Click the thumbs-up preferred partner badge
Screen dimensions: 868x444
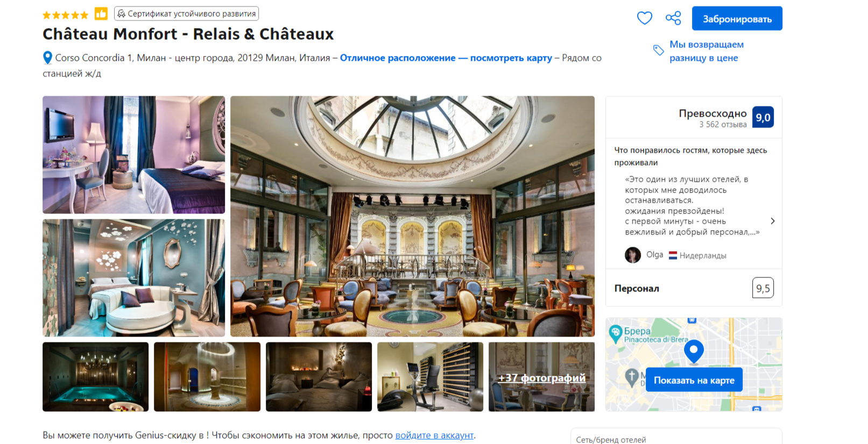(101, 13)
